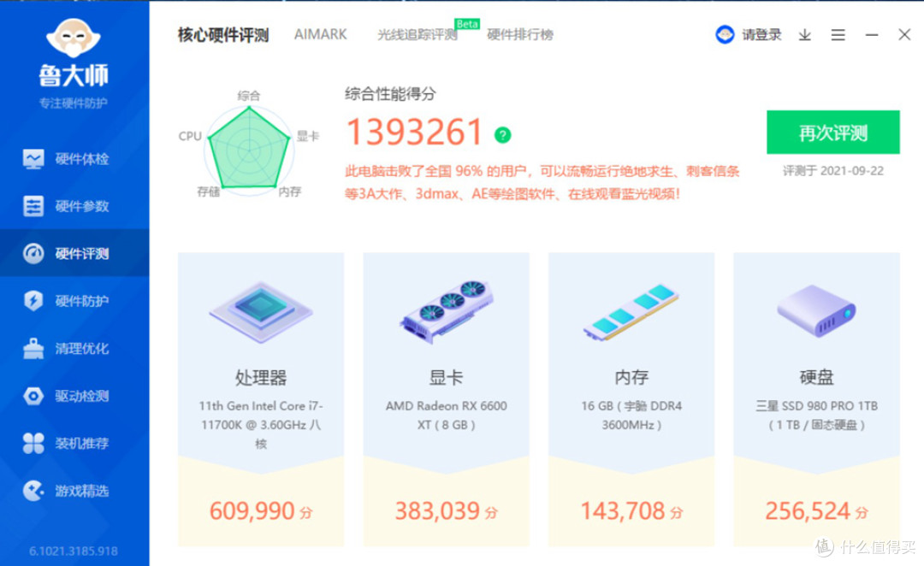
Task: Click the 硬件防护 shield icon
Action: pos(33,301)
